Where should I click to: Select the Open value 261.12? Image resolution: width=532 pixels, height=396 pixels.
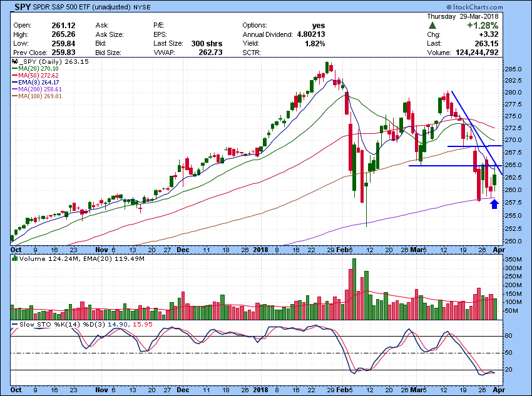(x=63, y=26)
